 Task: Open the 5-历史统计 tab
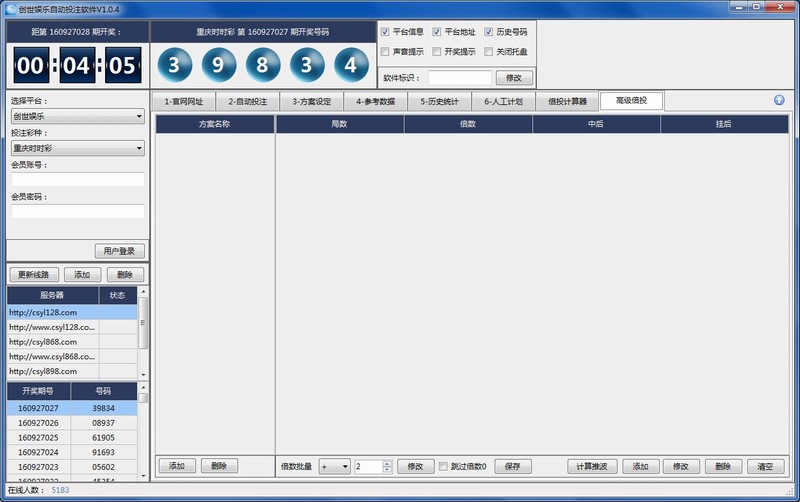tap(439, 101)
